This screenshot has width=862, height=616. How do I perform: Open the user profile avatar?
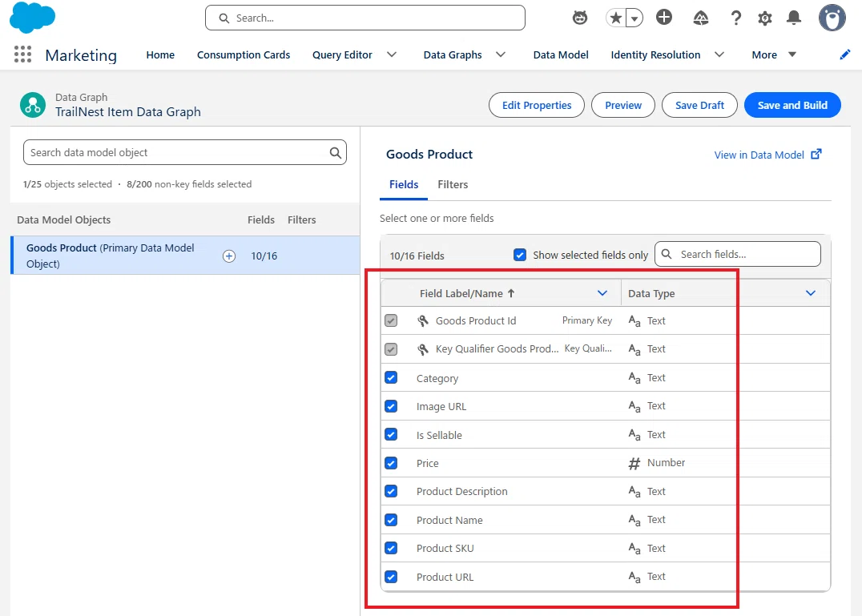pos(832,18)
